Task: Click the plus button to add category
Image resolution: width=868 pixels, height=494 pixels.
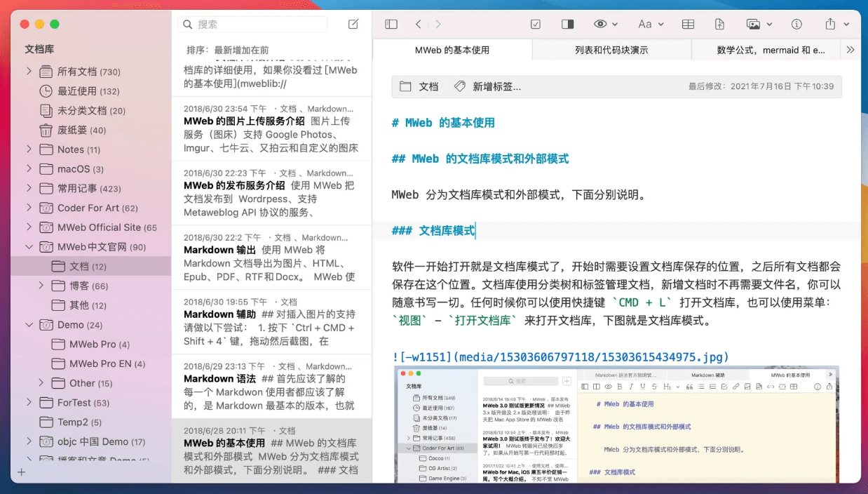Action: [x=21, y=472]
